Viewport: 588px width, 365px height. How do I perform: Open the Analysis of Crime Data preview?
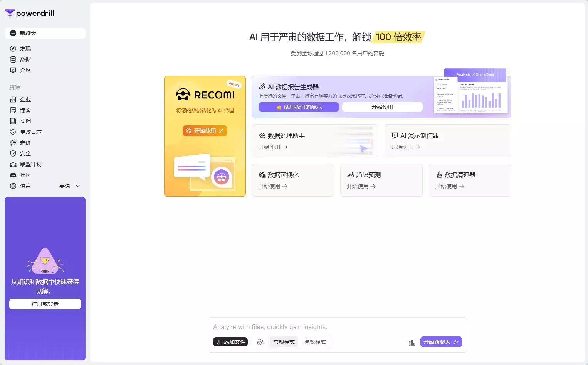[471, 91]
